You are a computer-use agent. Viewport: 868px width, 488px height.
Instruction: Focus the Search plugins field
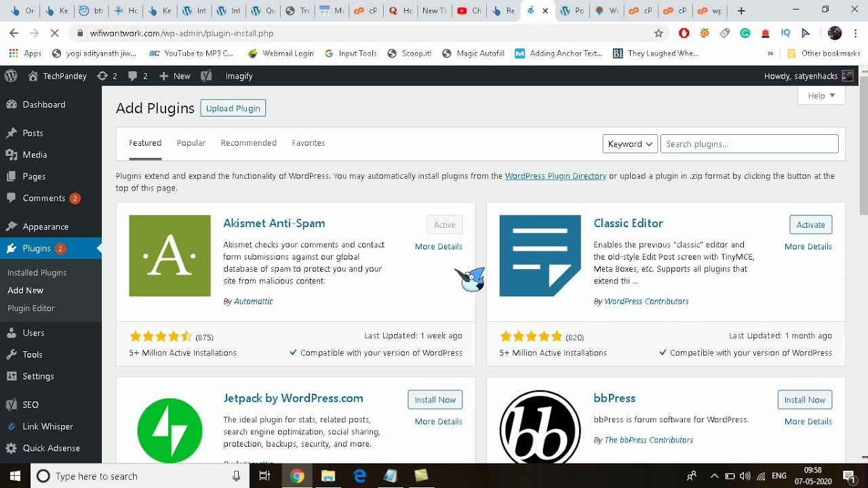(x=749, y=144)
